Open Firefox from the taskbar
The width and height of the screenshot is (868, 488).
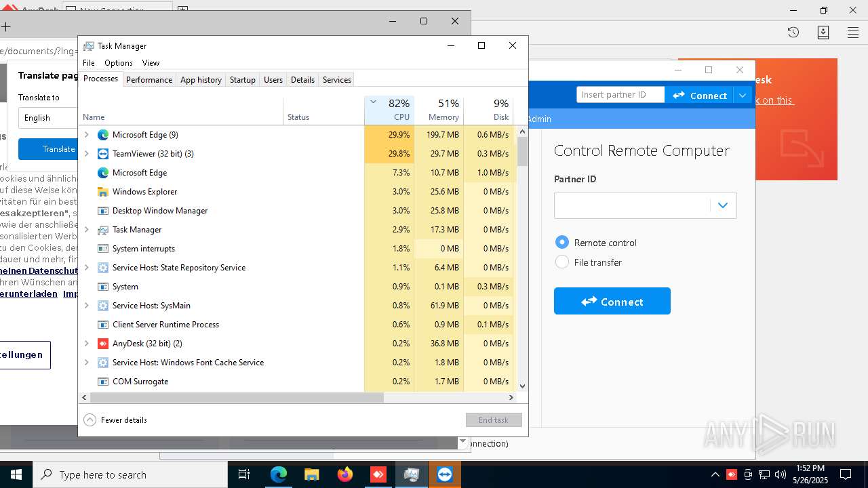(x=344, y=474)
